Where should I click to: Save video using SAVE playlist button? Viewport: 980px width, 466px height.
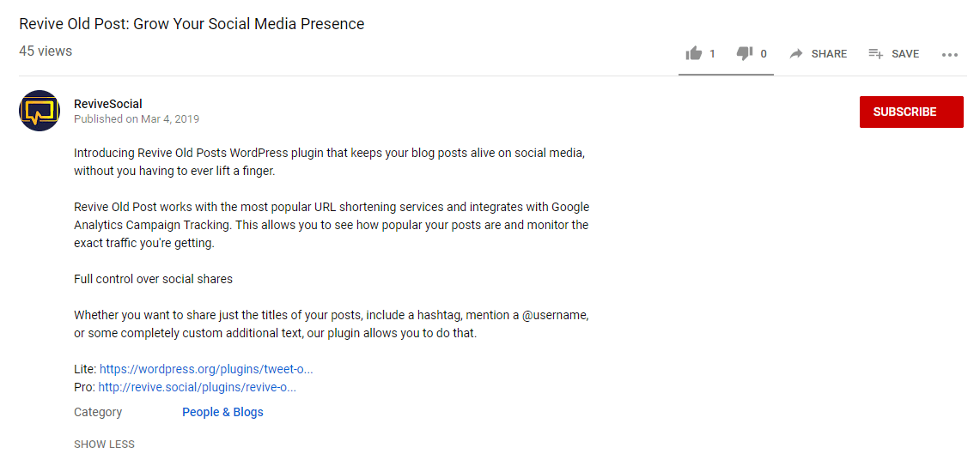click(894, 54)
